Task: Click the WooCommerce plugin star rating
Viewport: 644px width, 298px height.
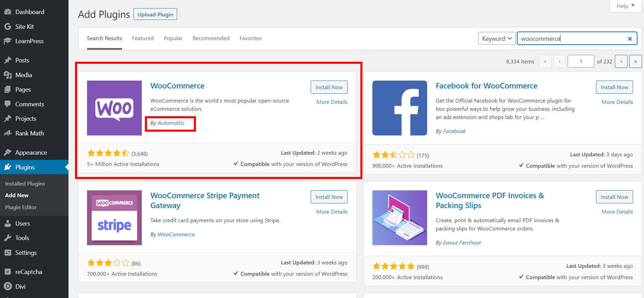Action: [x=108, y=153]
